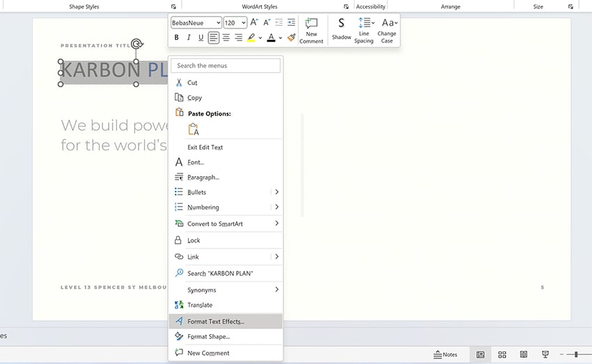Click the Search the menus field
Screen dimensions: 592x364
click(x=226, y=65)
